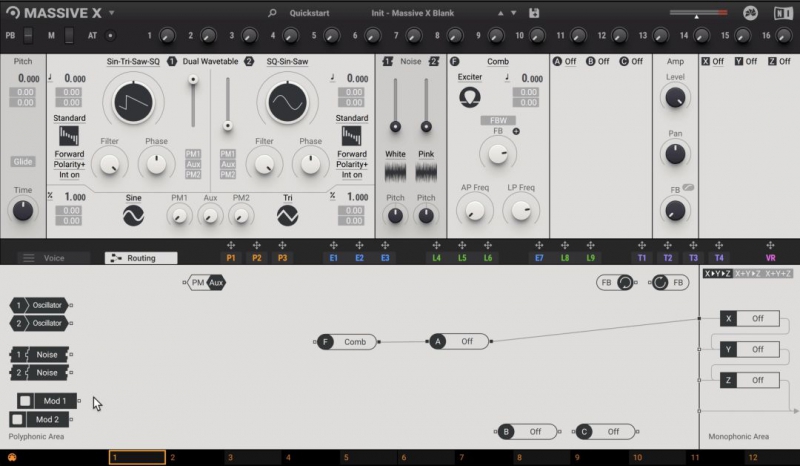Toggle oscillator 2 PM2 button
Image resolution: width=800 pixels, height=466 pixels.
[228, 175]
